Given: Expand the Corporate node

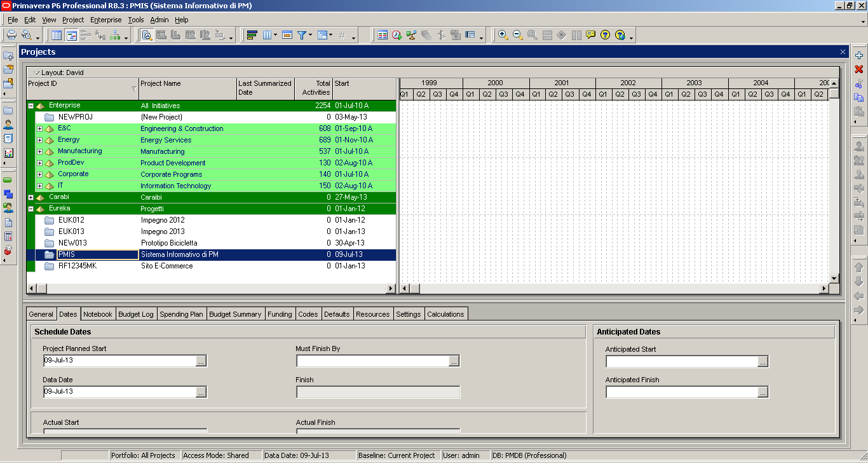Looking at the screenshot, I should (x=39, y=175).
